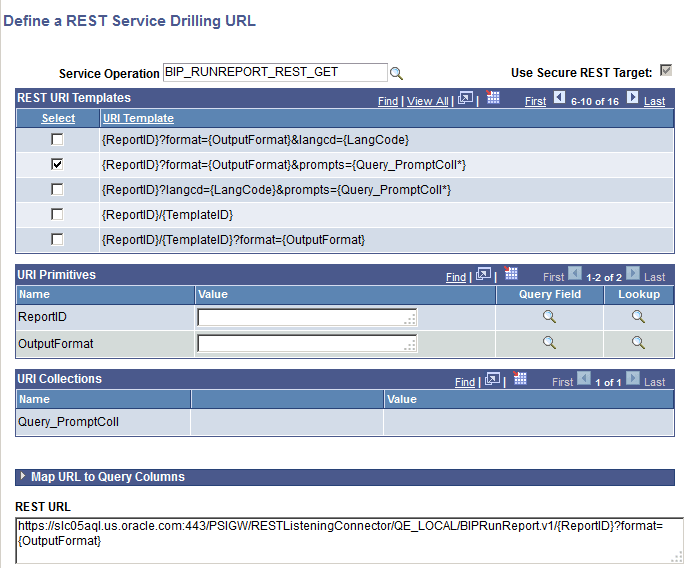Click Find link in REST URI Templates
The image size is (694, 568).
click(x=388, y=101)
